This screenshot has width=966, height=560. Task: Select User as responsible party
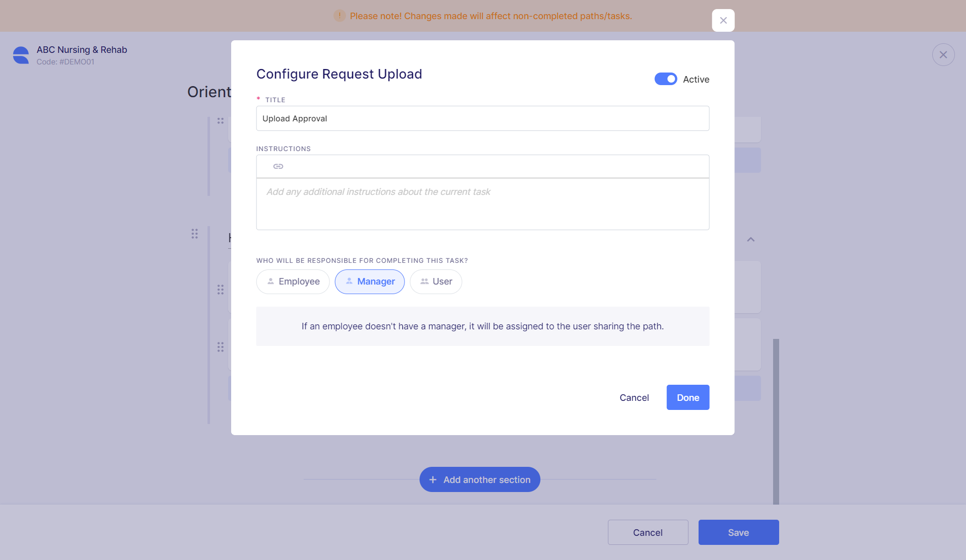pyautogui.click(x=436, y=282)
